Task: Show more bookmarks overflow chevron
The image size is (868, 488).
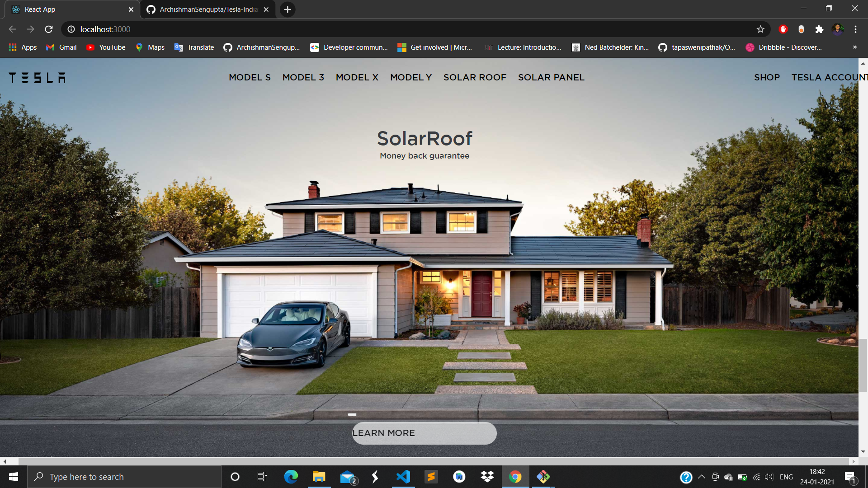Action: point(854,47)
